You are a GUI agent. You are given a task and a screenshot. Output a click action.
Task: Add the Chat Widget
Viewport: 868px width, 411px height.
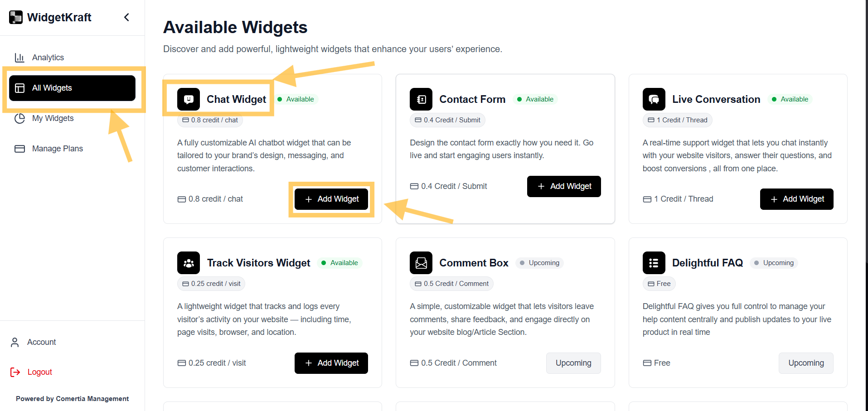point(331,199)
